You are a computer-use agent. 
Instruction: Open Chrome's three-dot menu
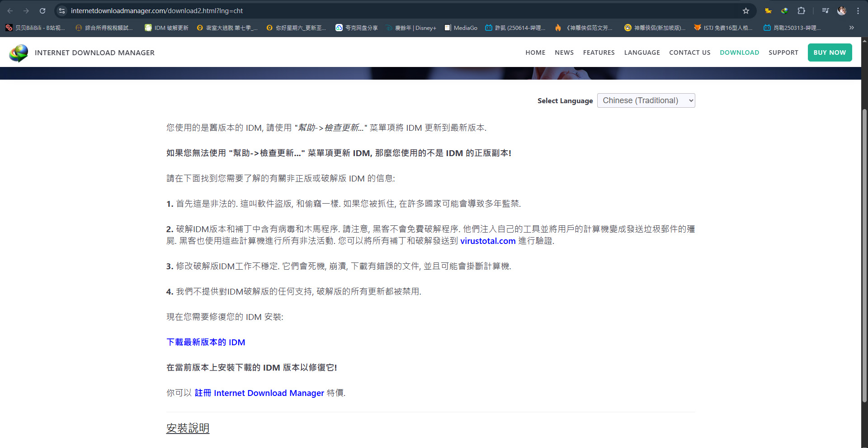pos(858,11)
